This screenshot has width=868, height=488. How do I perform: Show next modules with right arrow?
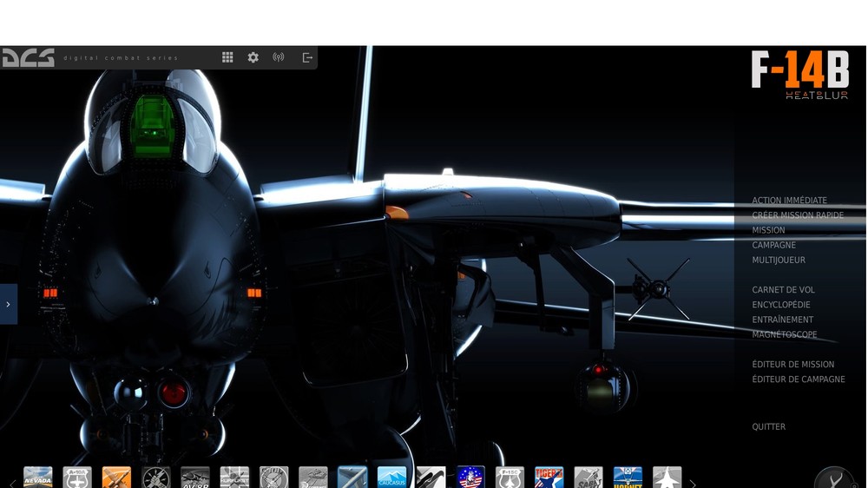[692, 484]
